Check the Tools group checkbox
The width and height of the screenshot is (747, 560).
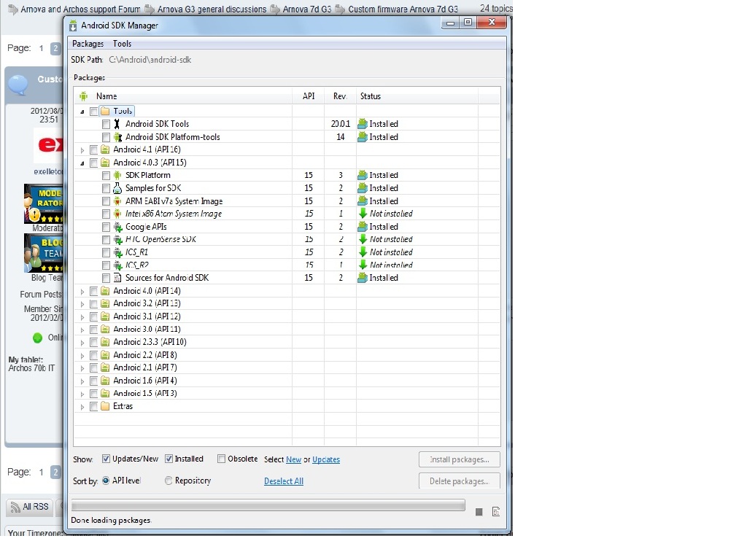(94, 112)
